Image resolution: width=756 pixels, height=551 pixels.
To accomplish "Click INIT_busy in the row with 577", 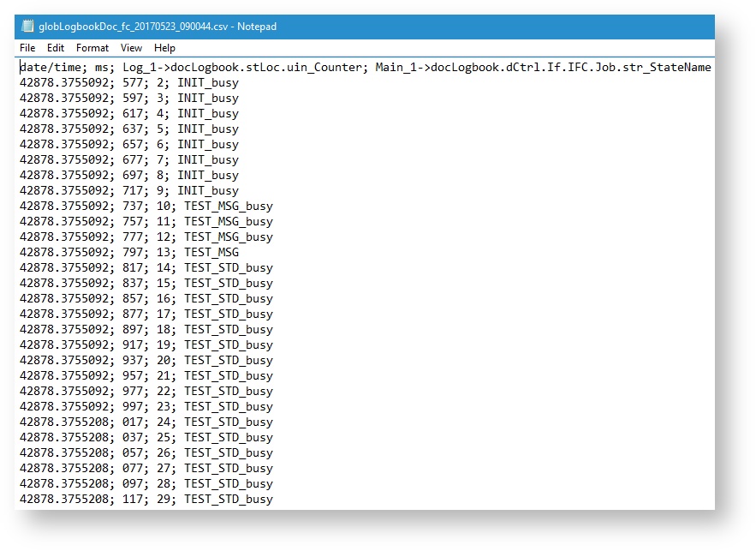I will (x=208, y=82).
